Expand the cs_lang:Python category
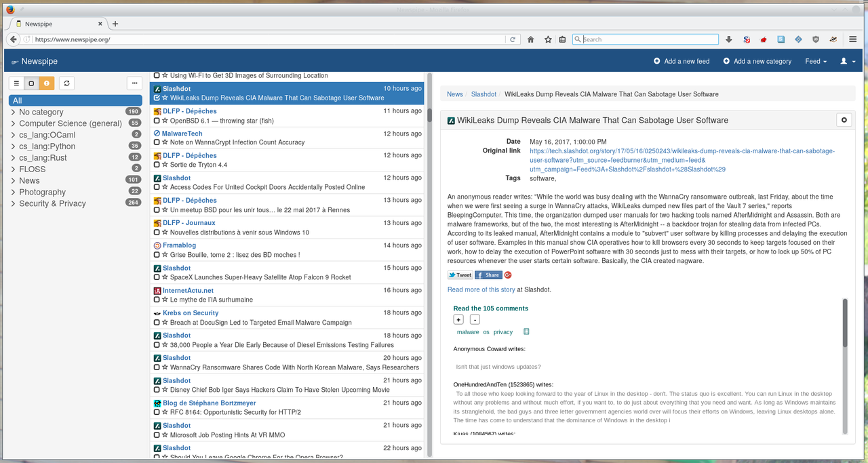This screenshot has height=463, width=868. point(14,146)
